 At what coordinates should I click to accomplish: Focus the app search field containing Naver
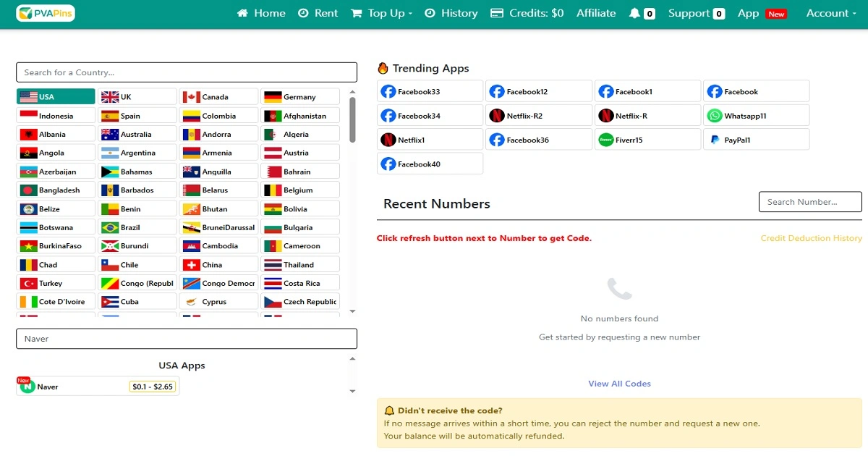(187, 339)
